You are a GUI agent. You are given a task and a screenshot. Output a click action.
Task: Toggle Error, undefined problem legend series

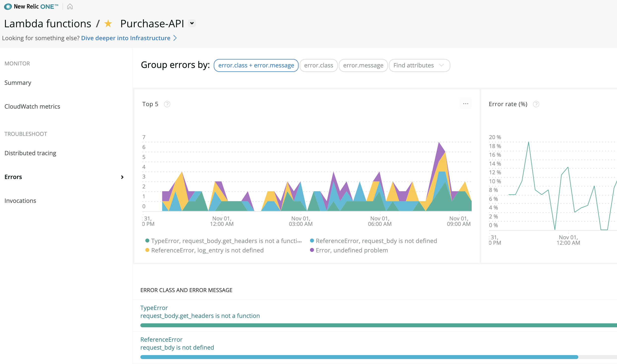[349, 250]
